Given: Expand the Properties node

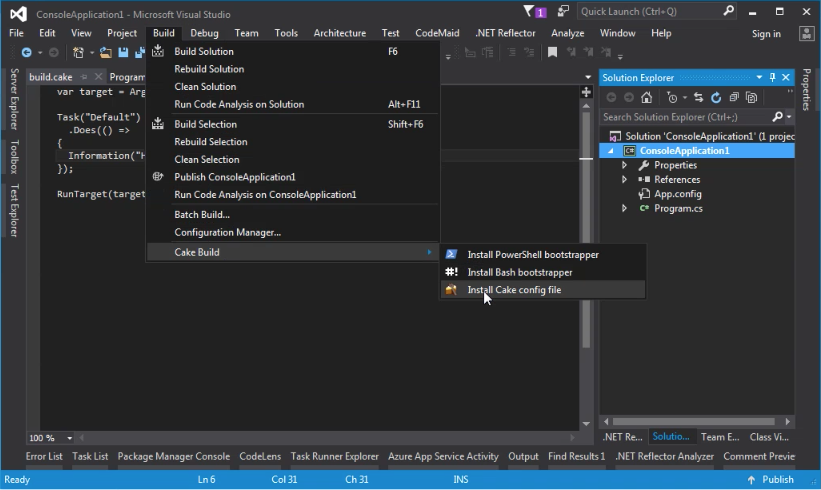Looking at the screenshot, I should coord(624,165).
